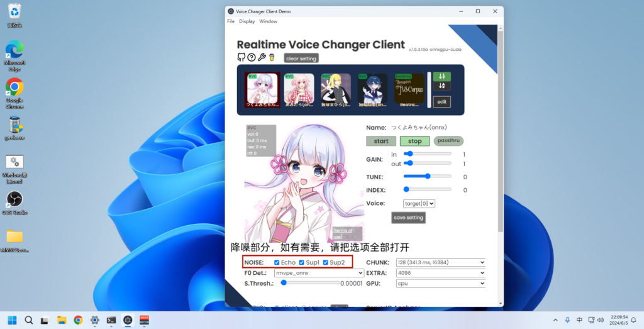Select the blonde まひろ model thumbnail
Image resolution: width=644 pixels, height=329 pixels.
pos(336,90)
